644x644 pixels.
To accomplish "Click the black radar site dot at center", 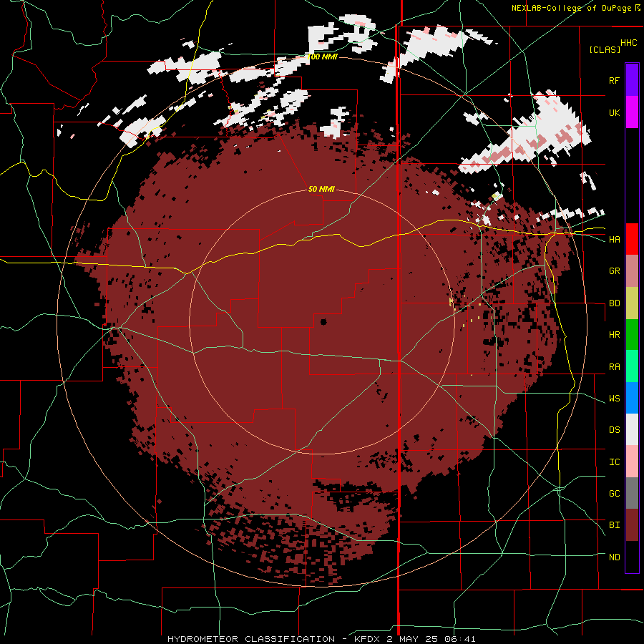I will [x=323, y=321].
